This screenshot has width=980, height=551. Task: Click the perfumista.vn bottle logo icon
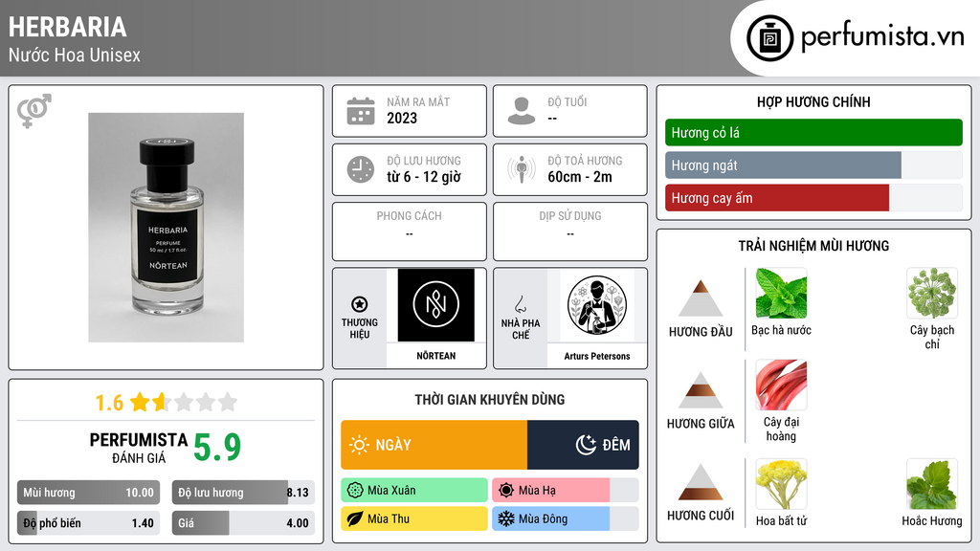(x=769, y=38)
